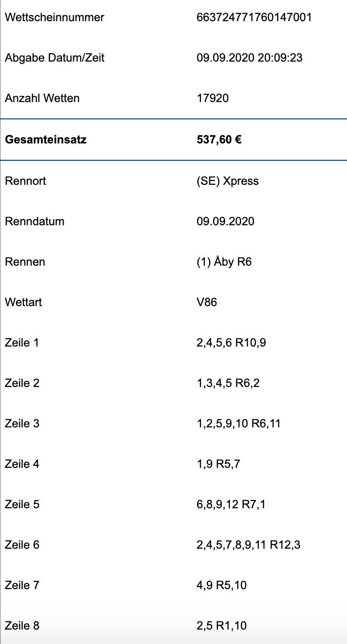Click the Abgabe Datum/Zeit value 09.09.2020 20:09:23
347x644 pixels.
click(x=250, y=58)
